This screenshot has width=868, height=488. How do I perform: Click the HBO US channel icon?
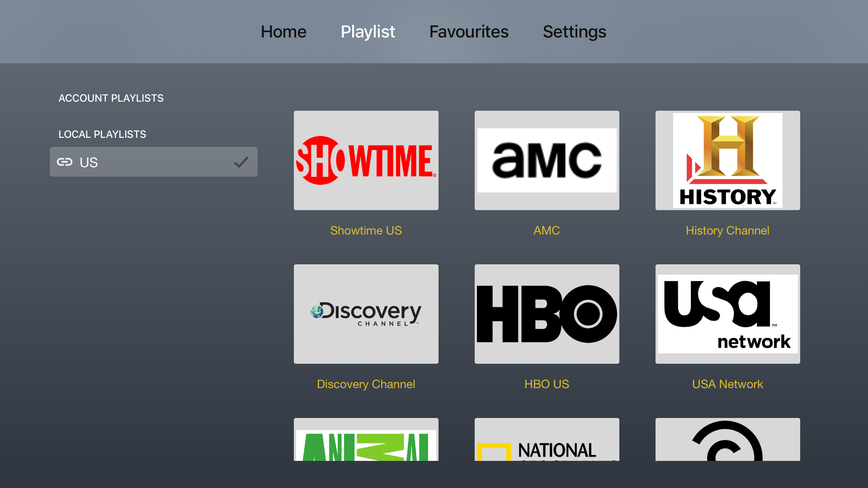click(547, 314)
